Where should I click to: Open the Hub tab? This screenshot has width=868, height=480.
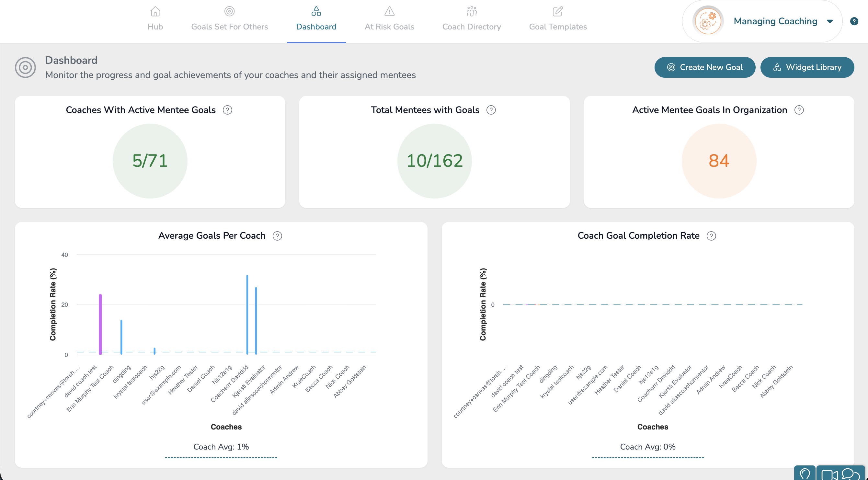[x=155, y=19]
